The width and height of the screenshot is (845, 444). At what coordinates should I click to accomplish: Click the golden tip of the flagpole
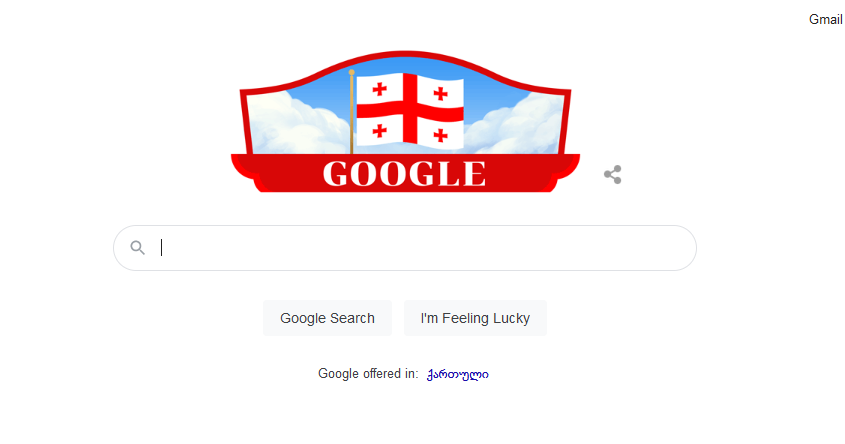pos(351,72)
